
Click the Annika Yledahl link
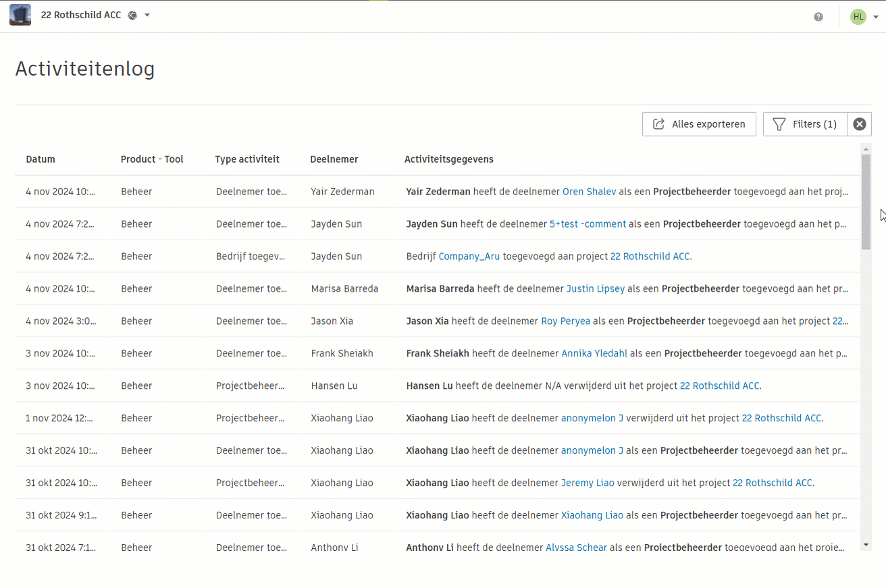click(594, 354)
